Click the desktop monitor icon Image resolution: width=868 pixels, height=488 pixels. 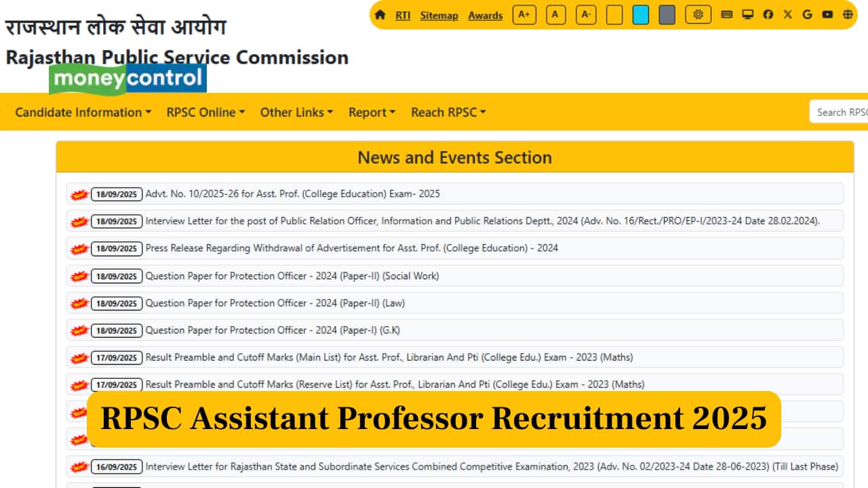[747, 14]
